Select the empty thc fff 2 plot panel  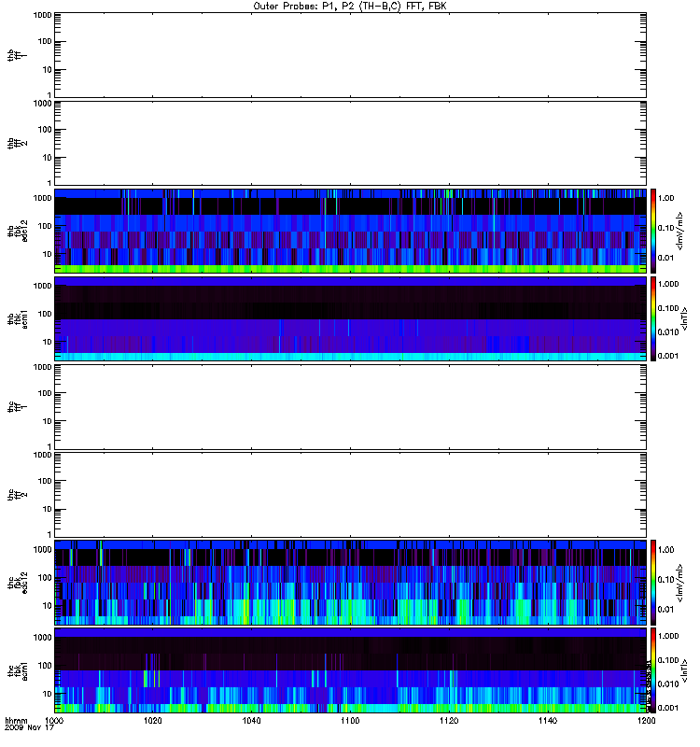point(350,495)
